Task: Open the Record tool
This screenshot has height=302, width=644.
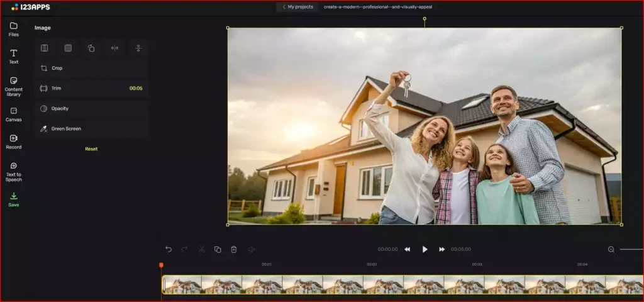Action: (14, 142)
